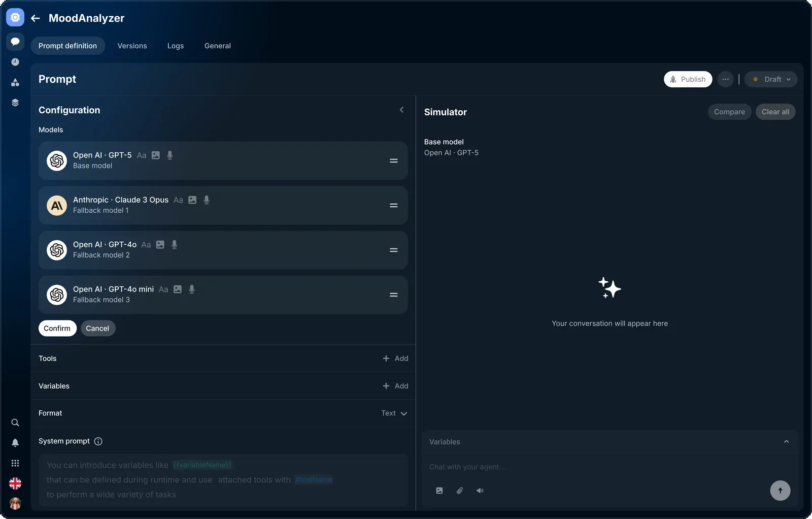Open the Draft status dropdown
812x519 pixels.
click(771, 79)
